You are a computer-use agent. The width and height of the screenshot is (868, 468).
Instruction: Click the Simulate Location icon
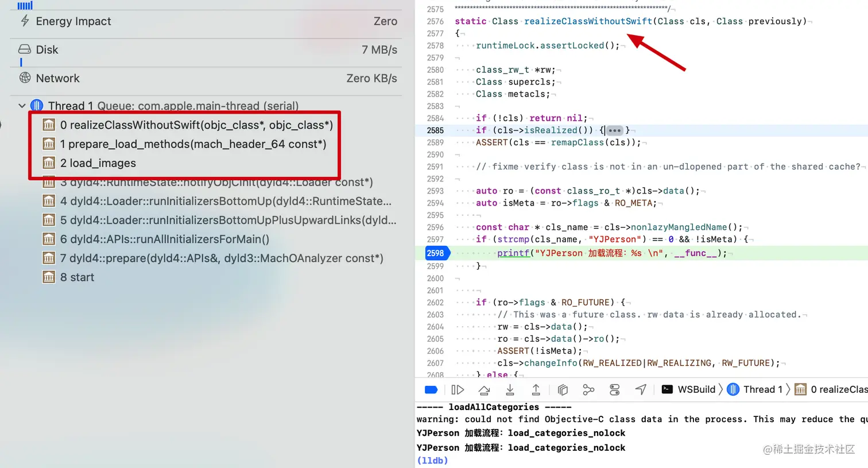(x=641, y=389)
